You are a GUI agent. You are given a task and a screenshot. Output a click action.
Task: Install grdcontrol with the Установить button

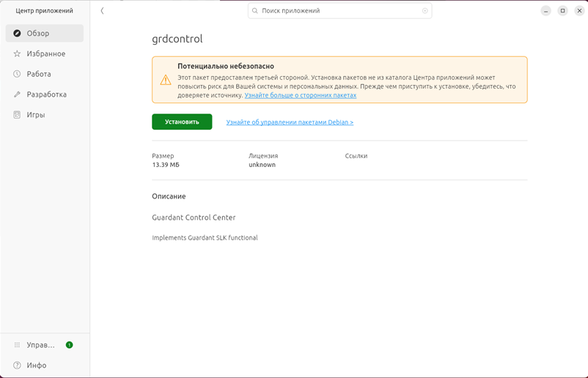(x=182, y=122)
